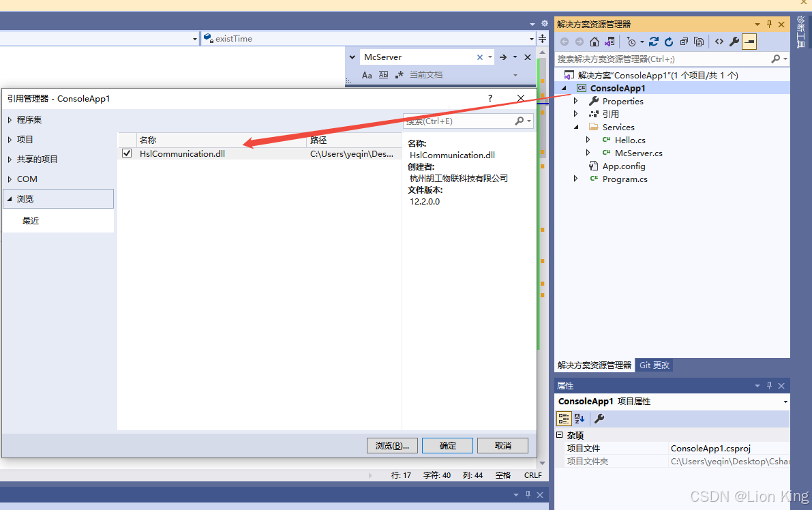Viewport: 812px width, 510px height.
Task: Click 取消 to cancel dialog
Action: pyautogui.click(x=503, y=445)
